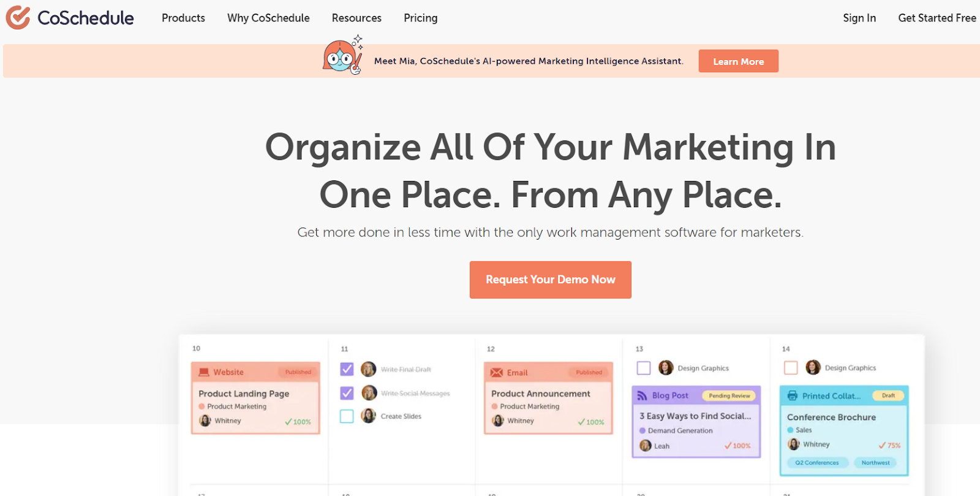Open the Why CoSchedule menu
Viewport: 980px width, 496px height.
(268, 18)
